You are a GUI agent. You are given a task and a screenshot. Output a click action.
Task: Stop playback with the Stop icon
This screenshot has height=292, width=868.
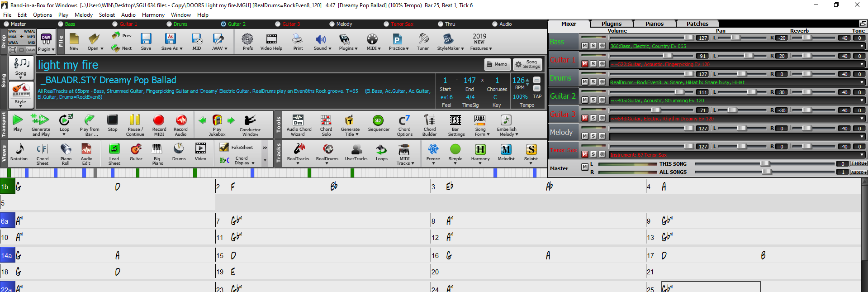click(113, 124)
